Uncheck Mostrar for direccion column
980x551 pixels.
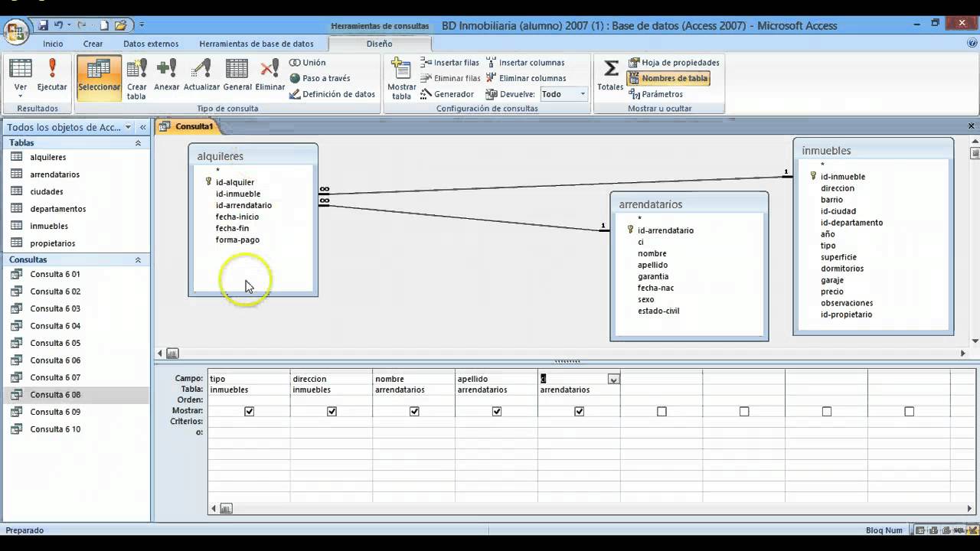pos(332,412)
